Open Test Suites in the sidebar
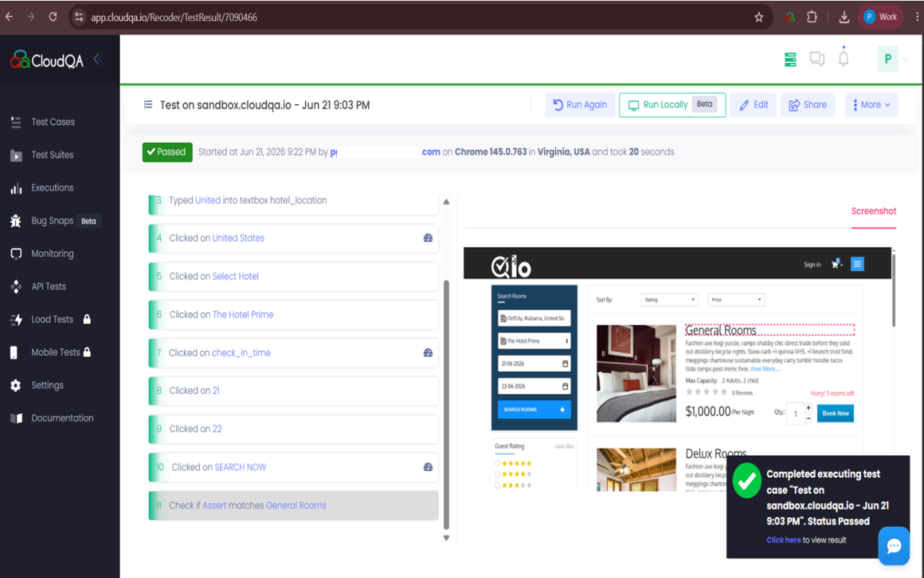Viewport: 924px width, 578px height. coord(52,155)
